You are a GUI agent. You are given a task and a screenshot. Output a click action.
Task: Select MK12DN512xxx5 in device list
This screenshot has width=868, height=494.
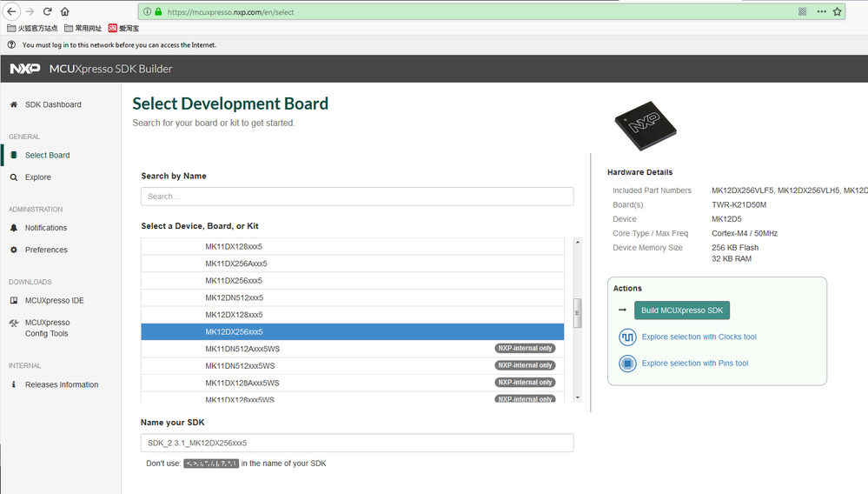click(353, 298)
